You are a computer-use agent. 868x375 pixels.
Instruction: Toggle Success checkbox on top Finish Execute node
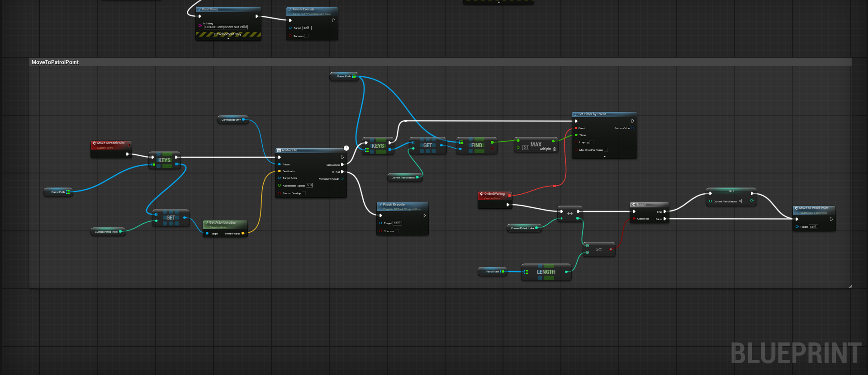307,36
